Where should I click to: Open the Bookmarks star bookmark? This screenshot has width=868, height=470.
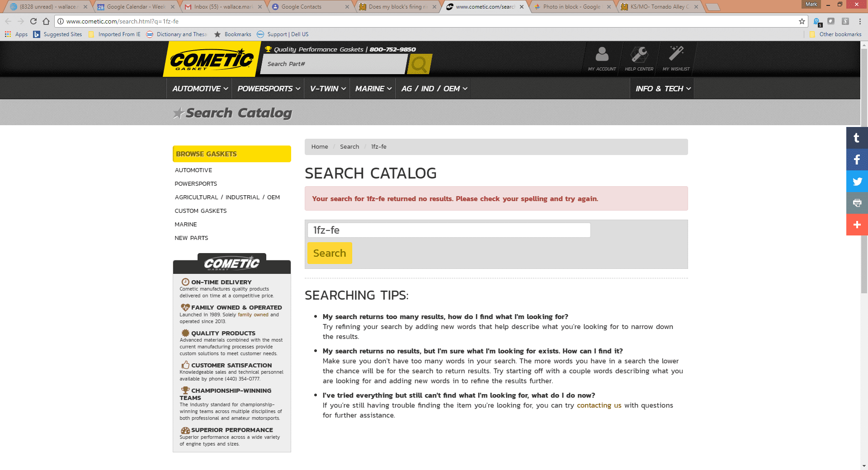click(233, 34)
